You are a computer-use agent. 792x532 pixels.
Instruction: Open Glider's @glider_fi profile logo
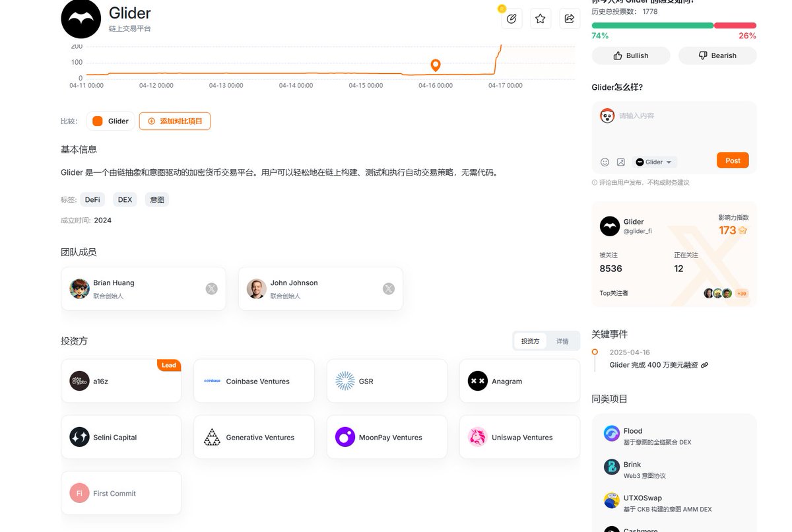point(610,226)
